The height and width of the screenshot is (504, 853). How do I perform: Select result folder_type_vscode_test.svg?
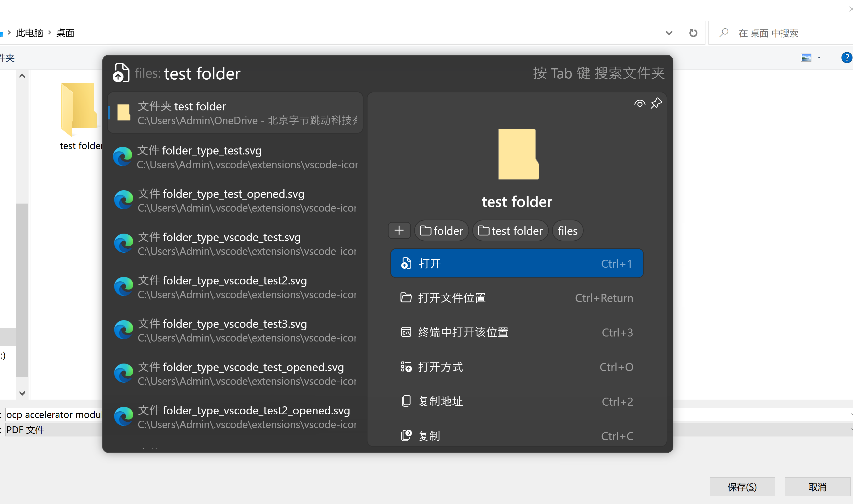235,244
